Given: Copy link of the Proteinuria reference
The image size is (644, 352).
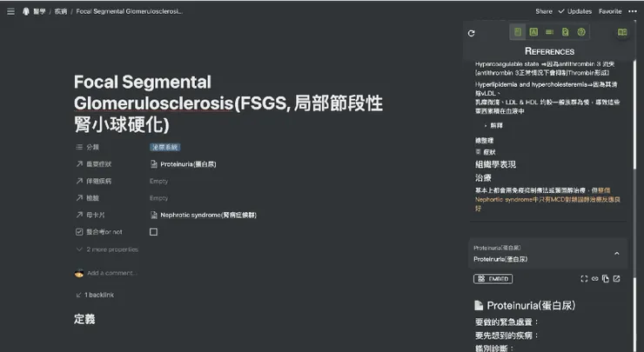Looking at the screenshot, I should click(x=594, y=279).
